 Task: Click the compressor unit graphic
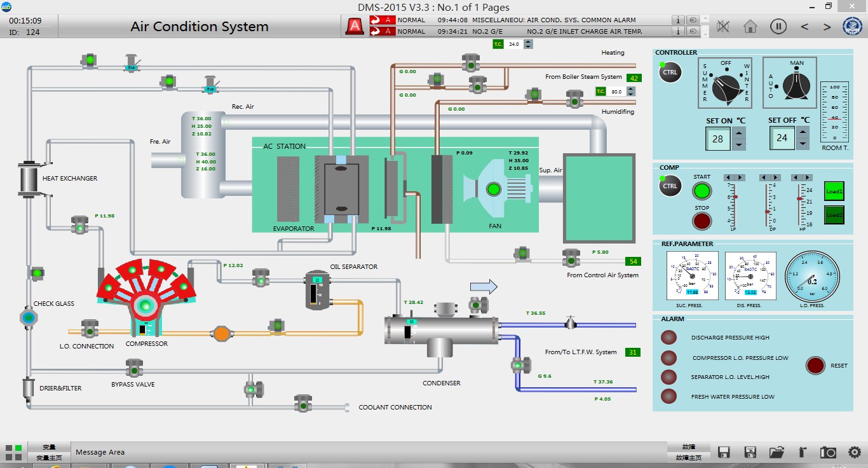point(146,298)
